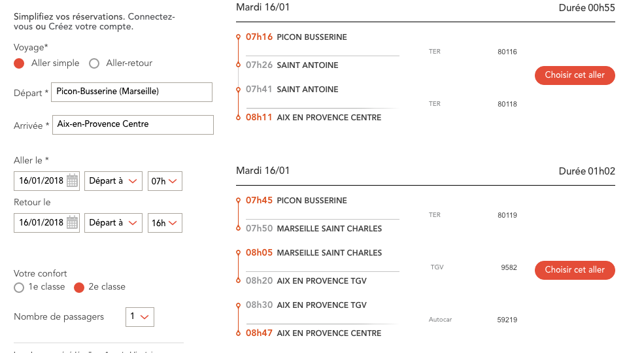The image size is (644, 353).
Task: Click Choisir cet aller for 07h16 trip
Action: pos(575,75)
